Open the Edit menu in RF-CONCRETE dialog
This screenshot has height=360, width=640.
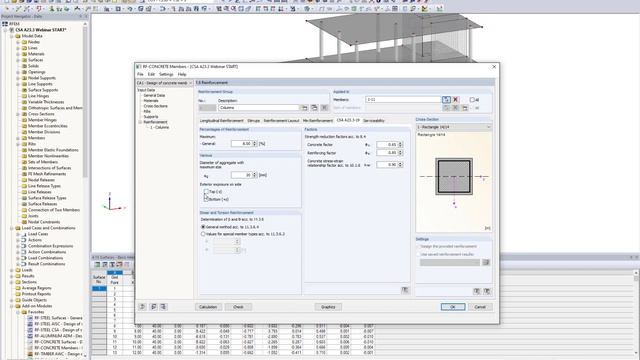tap(151, 74)
